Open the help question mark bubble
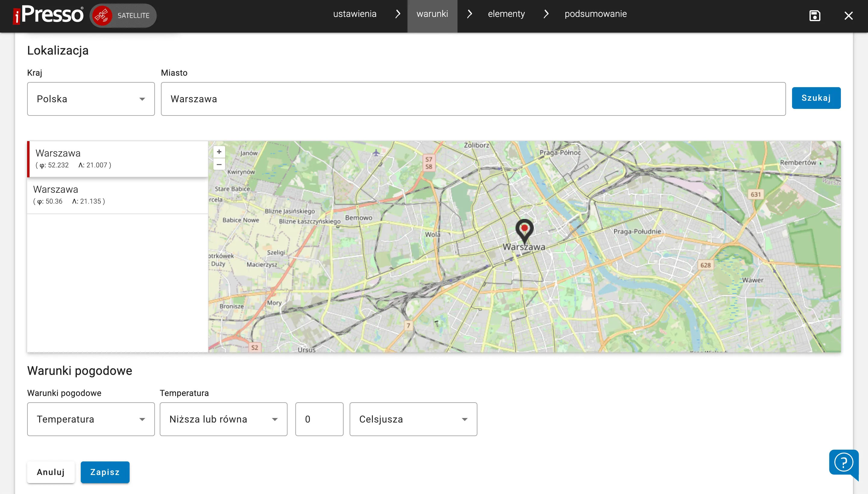 (843, 462)
